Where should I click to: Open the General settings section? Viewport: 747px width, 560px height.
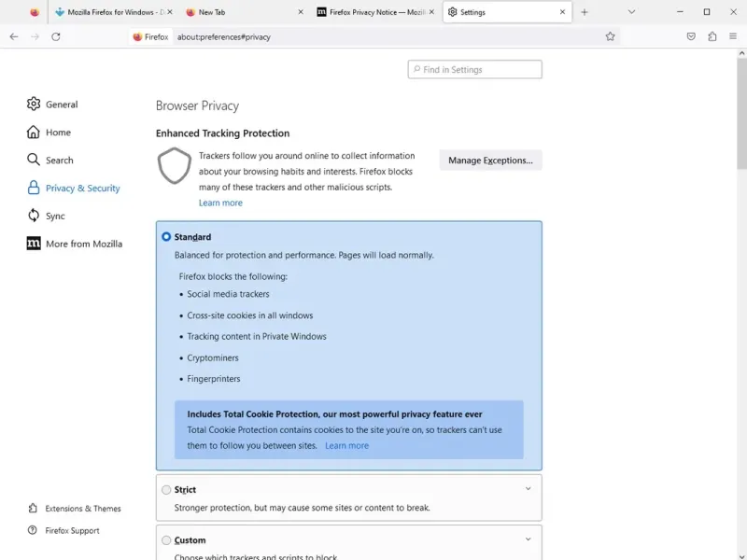[52, 105]
